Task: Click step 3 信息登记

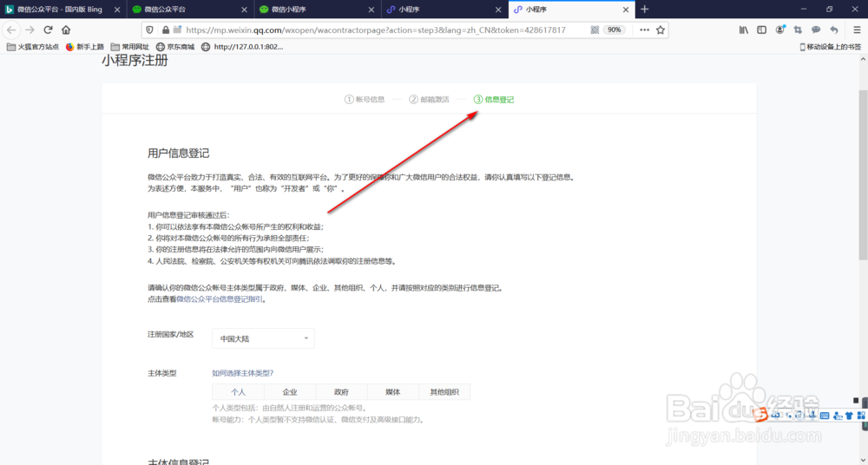Action: coord(494,100)
